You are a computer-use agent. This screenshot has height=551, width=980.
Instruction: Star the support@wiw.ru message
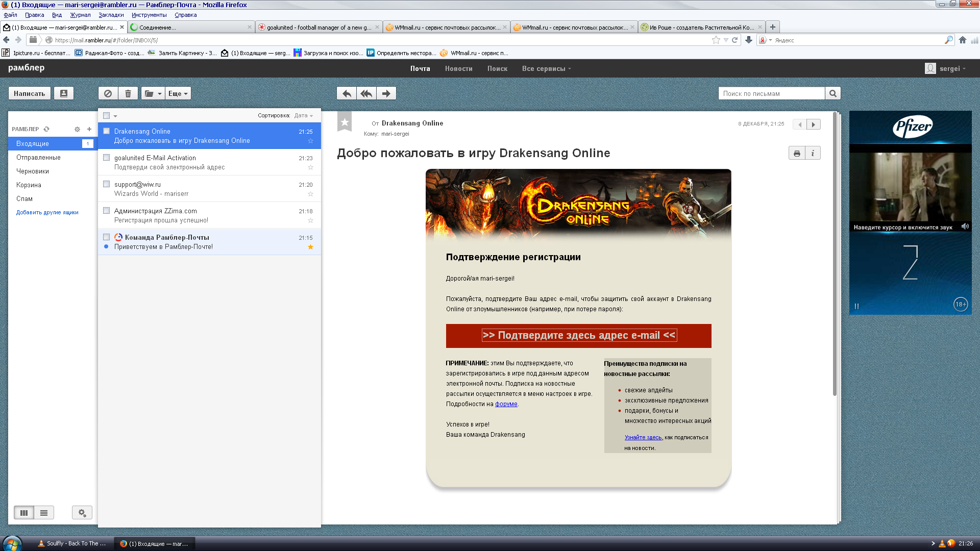[x=310, y=194]
